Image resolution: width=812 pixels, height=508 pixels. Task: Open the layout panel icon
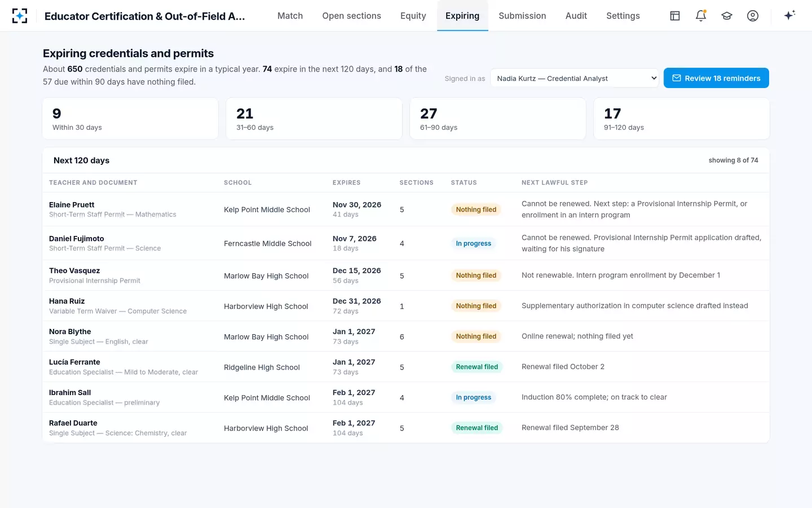click(675, 16)
